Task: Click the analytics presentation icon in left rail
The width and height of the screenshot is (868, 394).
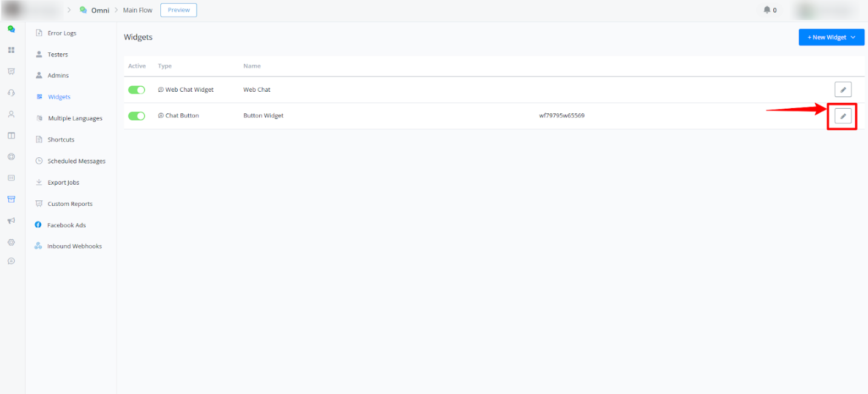Action: (x=11, y=72)
